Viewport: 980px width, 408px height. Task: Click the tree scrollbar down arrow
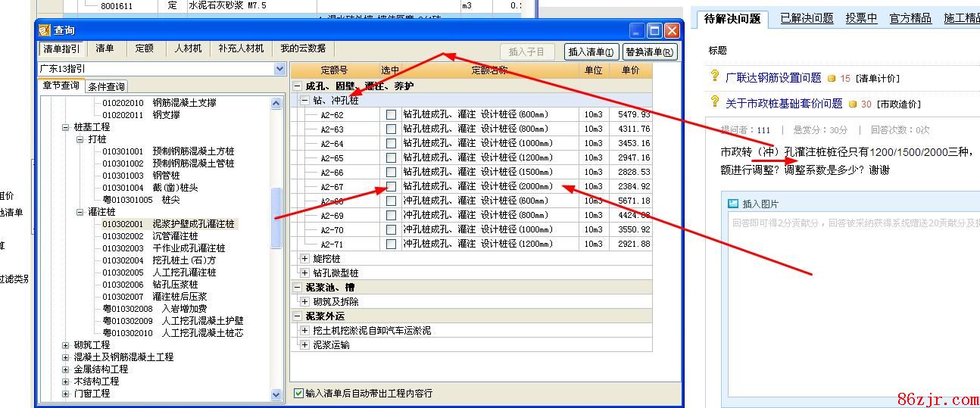pyautogui.click(x=276, y=394)
